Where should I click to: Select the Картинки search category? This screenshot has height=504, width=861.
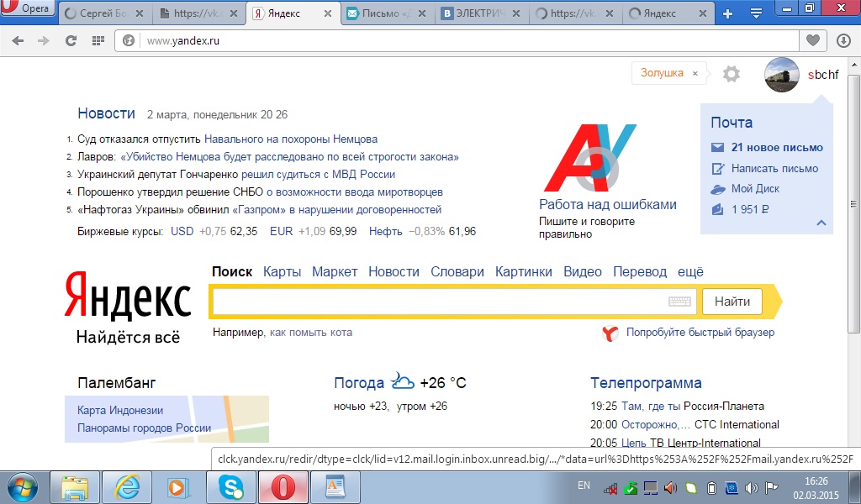523,271
